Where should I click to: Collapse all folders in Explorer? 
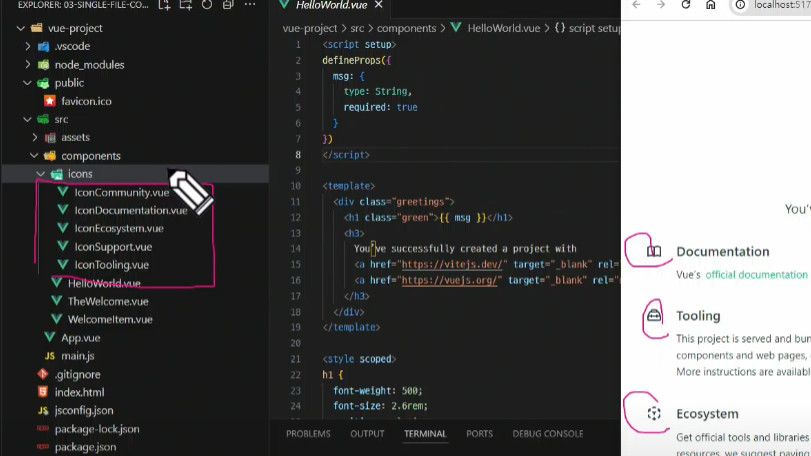point(228,5)
